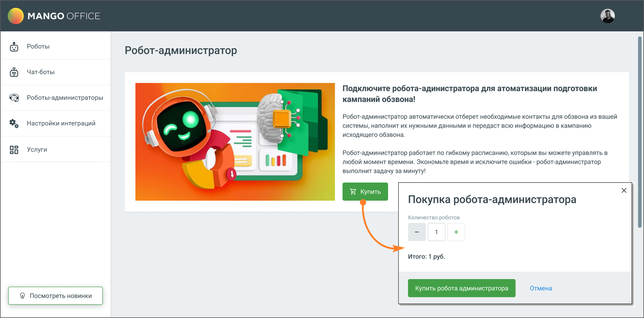The width and height of the screenshot is (644, 318).
Task: Click the lightbulb icon in Посмотреть новинки
Action: (22, 296)
